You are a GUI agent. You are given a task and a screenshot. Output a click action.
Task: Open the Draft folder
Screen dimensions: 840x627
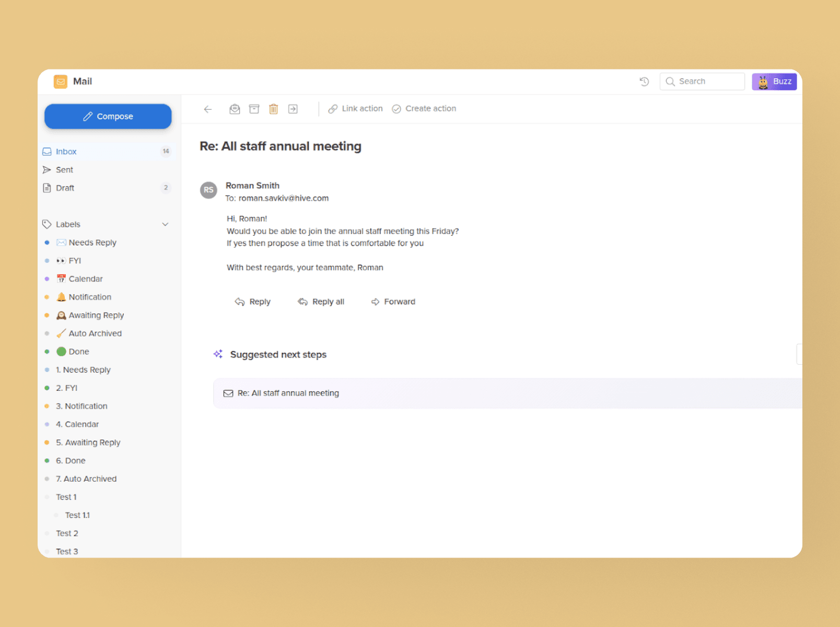click(x=65, y=188)
